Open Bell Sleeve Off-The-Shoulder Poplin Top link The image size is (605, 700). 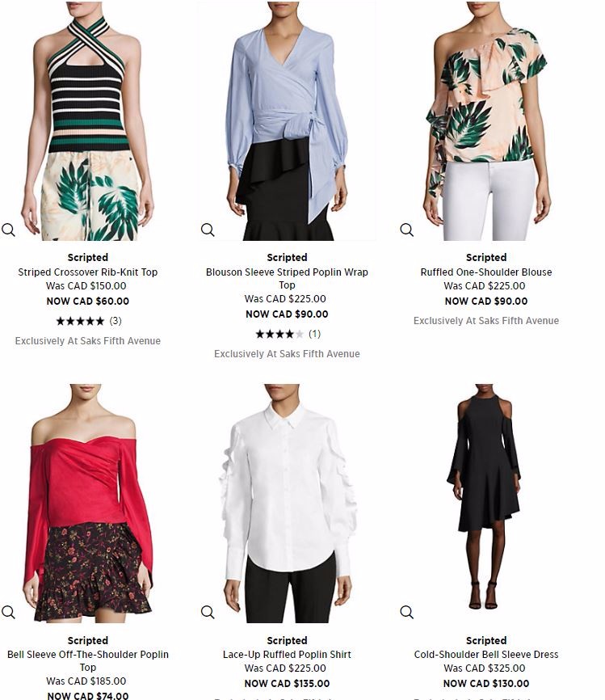coord(88,660)
